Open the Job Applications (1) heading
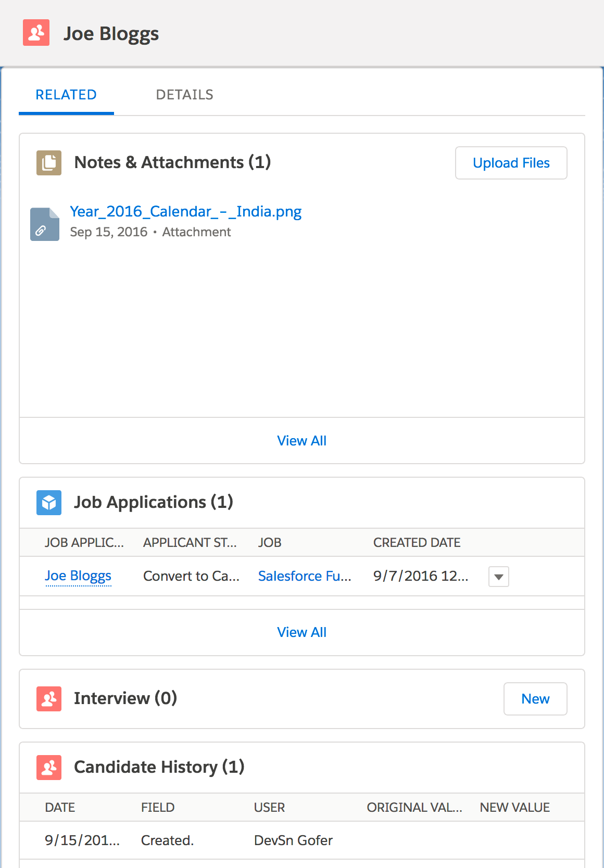Screen dimensions: 604x868 [154, 502]
